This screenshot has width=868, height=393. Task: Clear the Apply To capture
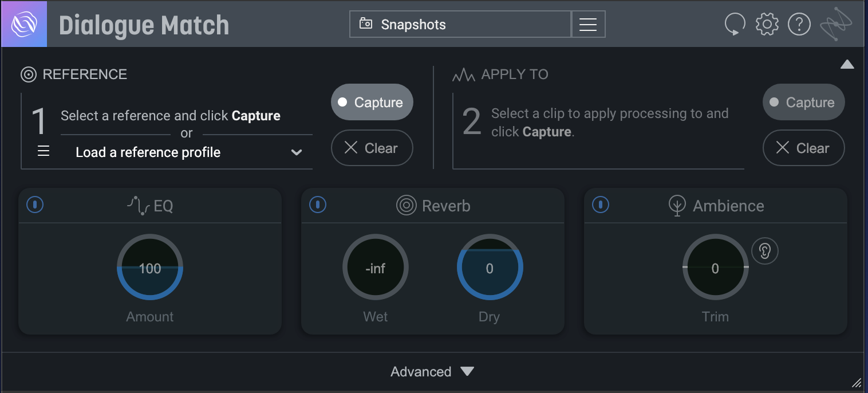pos(804,148)
